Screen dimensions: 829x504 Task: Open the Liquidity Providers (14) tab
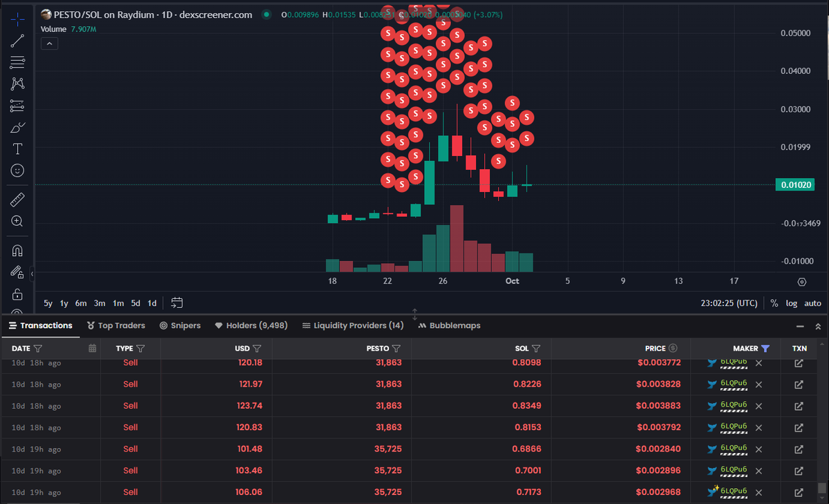click(x=353, y=325)
